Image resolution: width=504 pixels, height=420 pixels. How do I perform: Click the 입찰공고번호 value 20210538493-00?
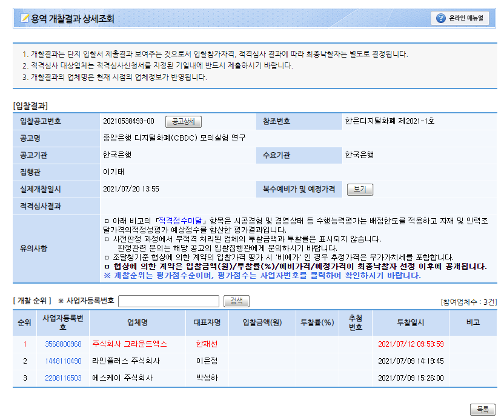click(x=128, y=121)
